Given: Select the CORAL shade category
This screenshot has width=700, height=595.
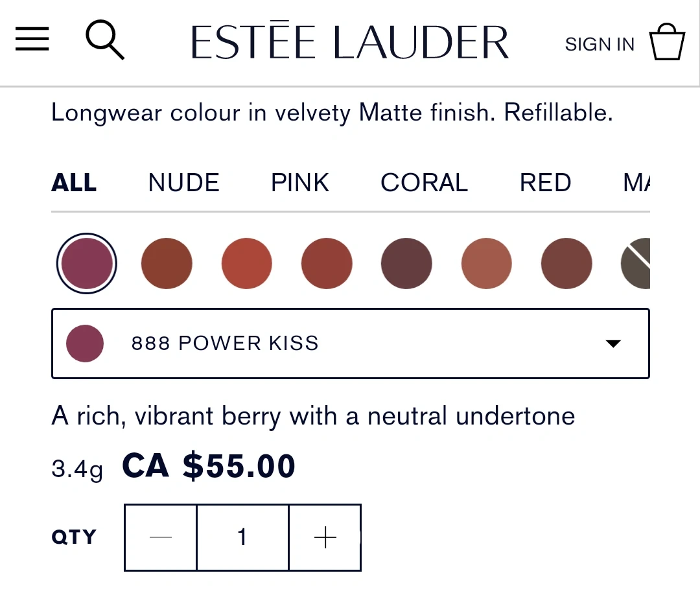Looking at the screenshot, I should point(424,183).
